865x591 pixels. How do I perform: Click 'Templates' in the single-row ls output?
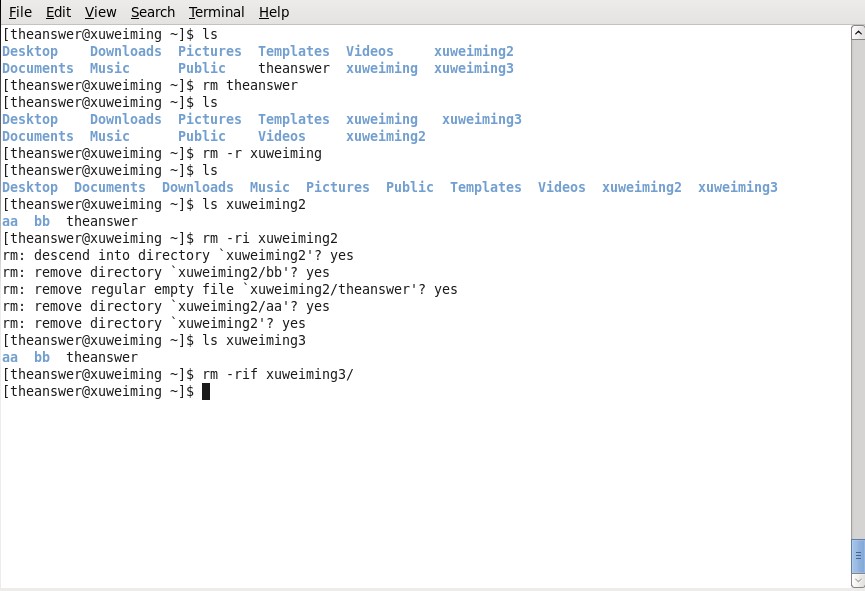pyautogui.click(x=485, y=188)
